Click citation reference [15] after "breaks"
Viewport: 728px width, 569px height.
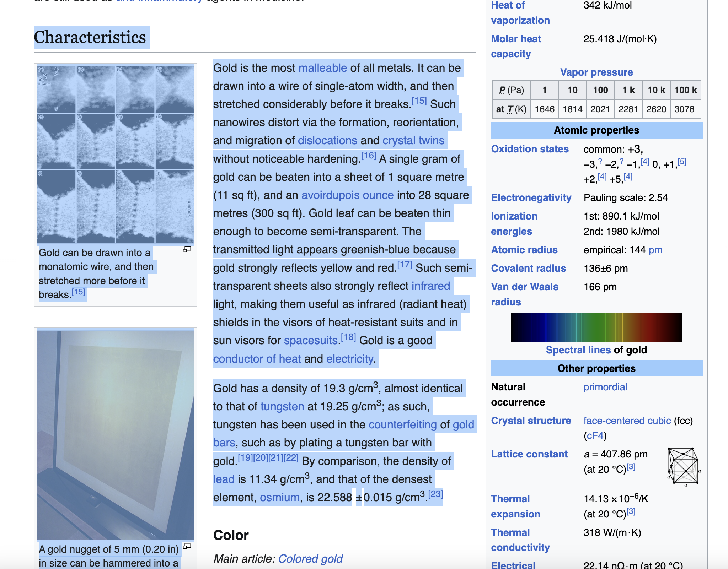tap(418, 101)
